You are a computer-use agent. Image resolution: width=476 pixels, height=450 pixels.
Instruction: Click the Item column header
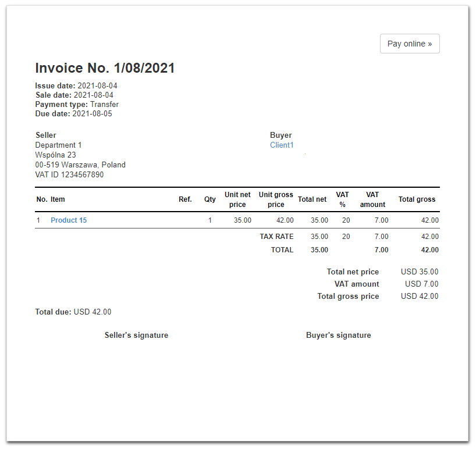click(58, 199)
